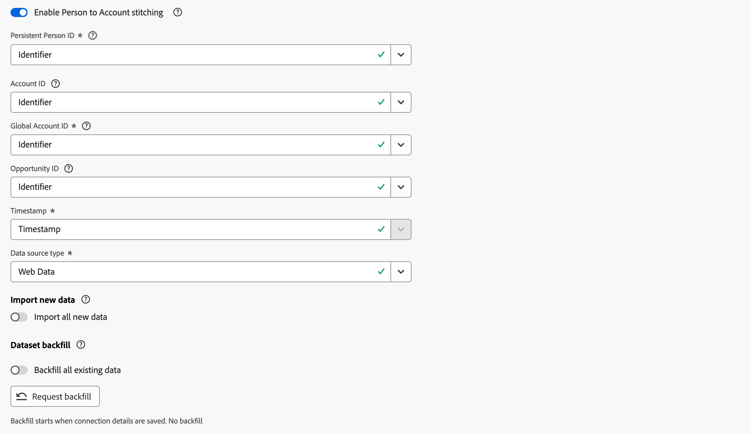Click the Web Data source type field

200,272
